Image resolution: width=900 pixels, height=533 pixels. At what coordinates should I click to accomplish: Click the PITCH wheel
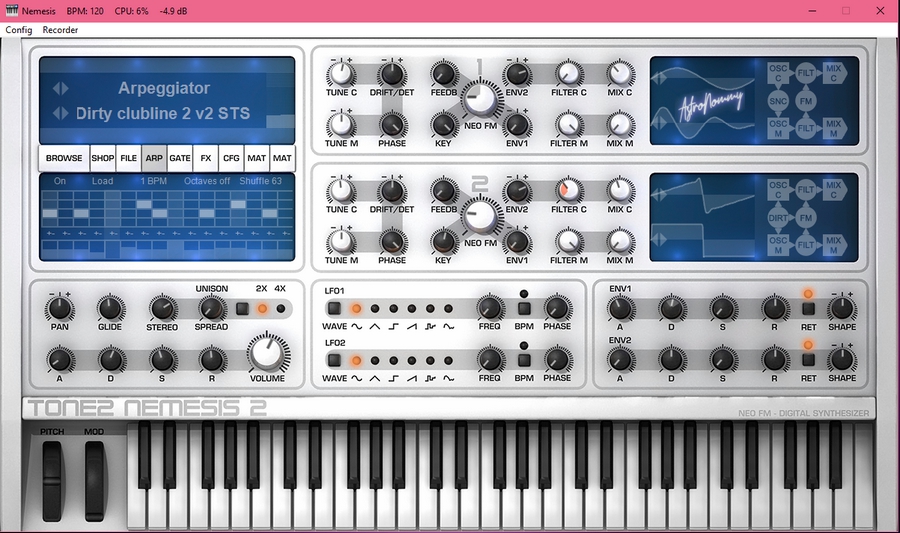(52, 481)
